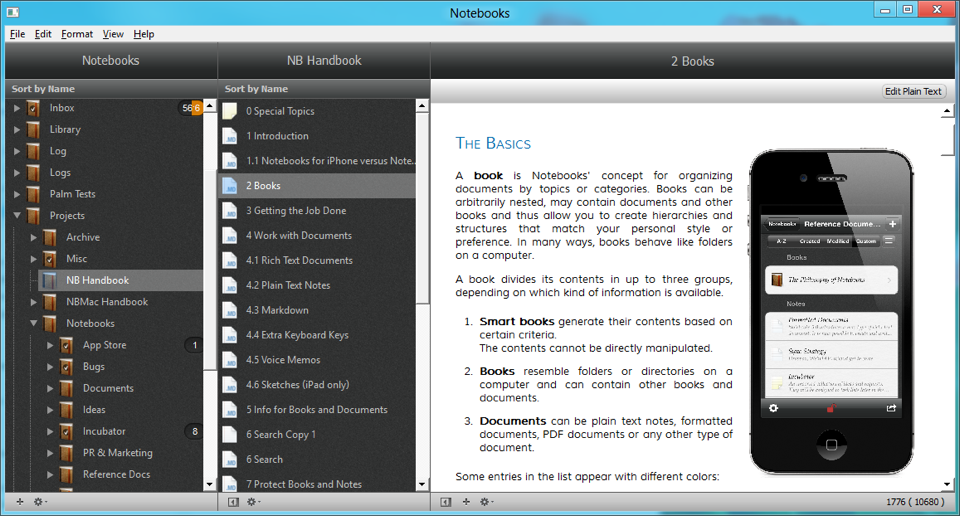This screenshot has height=516, width=960.
Task: Select "NB Handbook" in the tree
Action: click(120, 280)
